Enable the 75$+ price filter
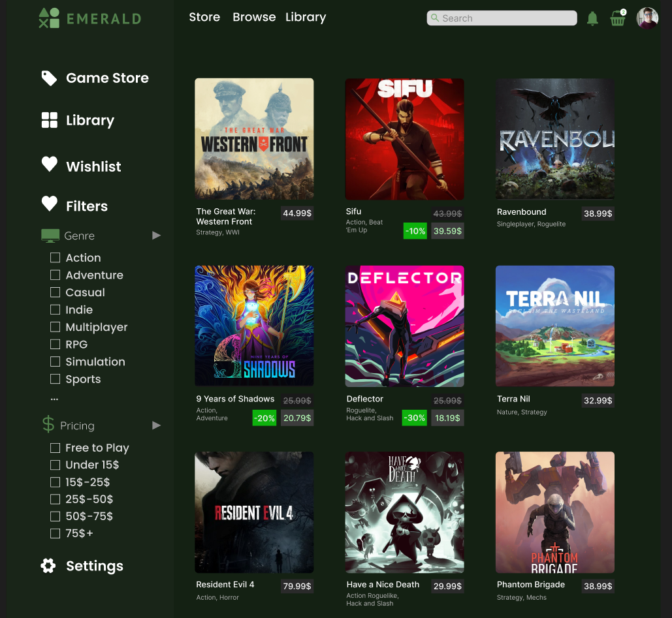672x618 pixels. click(x=55, y=533)
